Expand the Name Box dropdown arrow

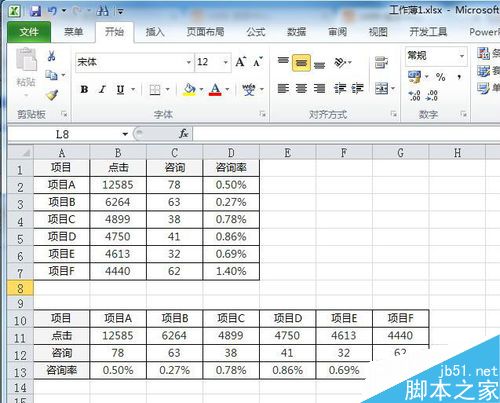coord(125,134)
